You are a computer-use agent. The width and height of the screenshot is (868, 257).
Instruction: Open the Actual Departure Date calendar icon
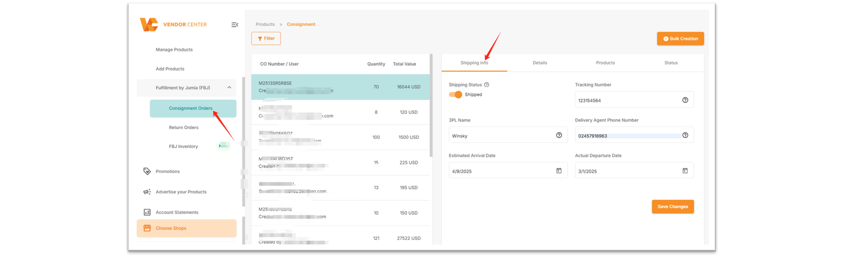point(685,171)
